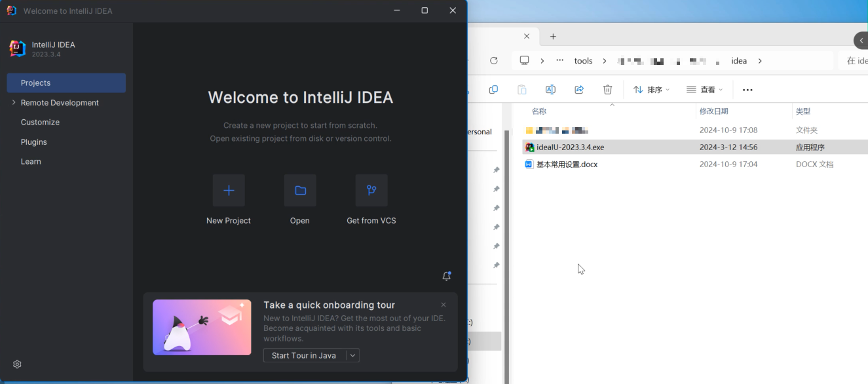
Task: Show hidden path via breadcrumb ellipsis
Action: (x=559, y=61)
